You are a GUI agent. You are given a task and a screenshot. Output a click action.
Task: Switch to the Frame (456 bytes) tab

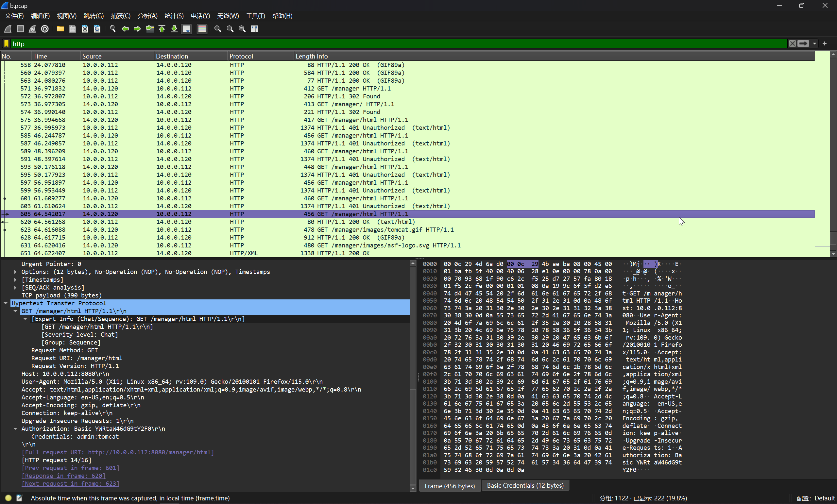point(450,486)
